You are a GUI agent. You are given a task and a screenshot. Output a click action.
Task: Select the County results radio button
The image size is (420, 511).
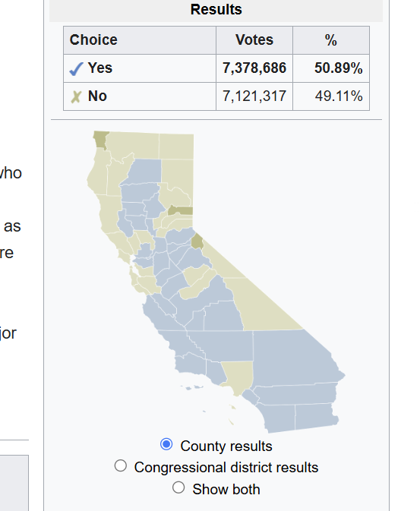[166, 444]
